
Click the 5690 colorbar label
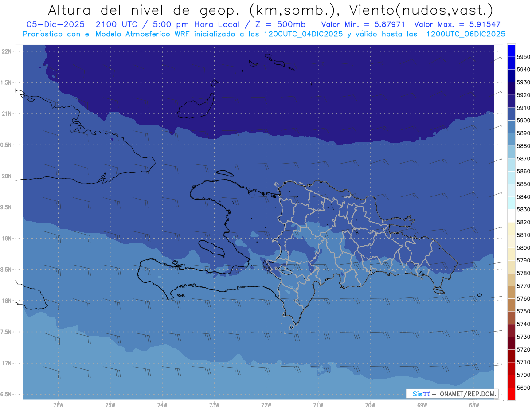[523, 388]
